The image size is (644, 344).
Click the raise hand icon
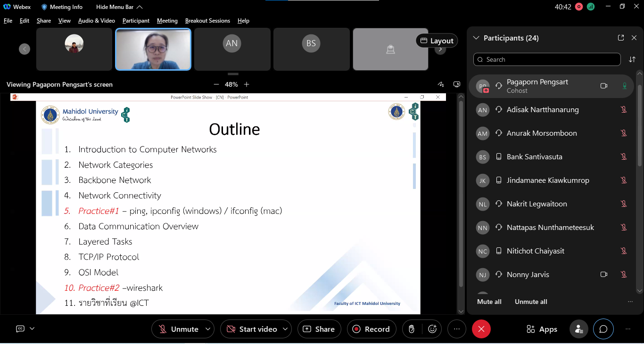pyautogui.click(x=412, y=329)
